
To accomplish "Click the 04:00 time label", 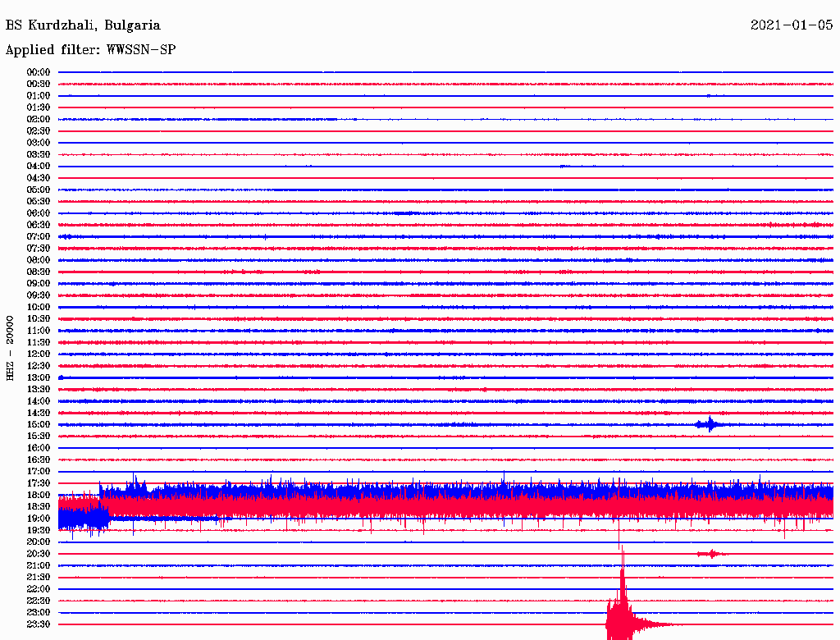I will click(39, 167).
